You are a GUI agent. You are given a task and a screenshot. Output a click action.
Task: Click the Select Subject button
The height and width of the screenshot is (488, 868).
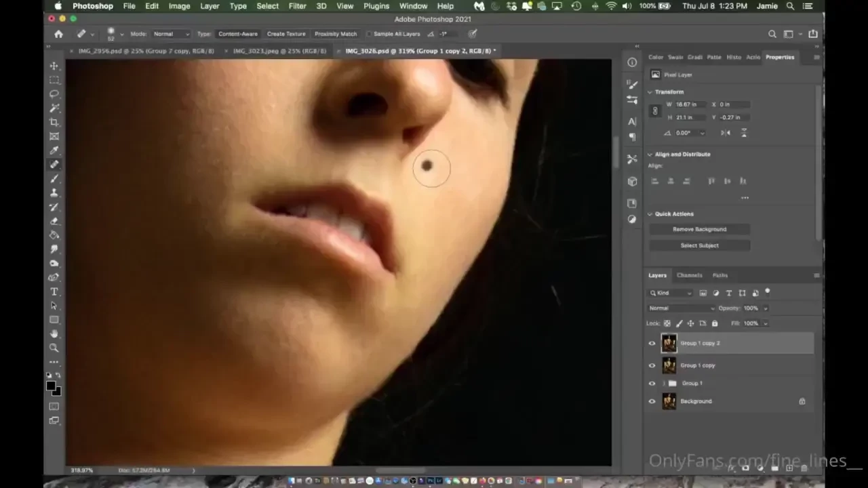click(x=699, y=245)
